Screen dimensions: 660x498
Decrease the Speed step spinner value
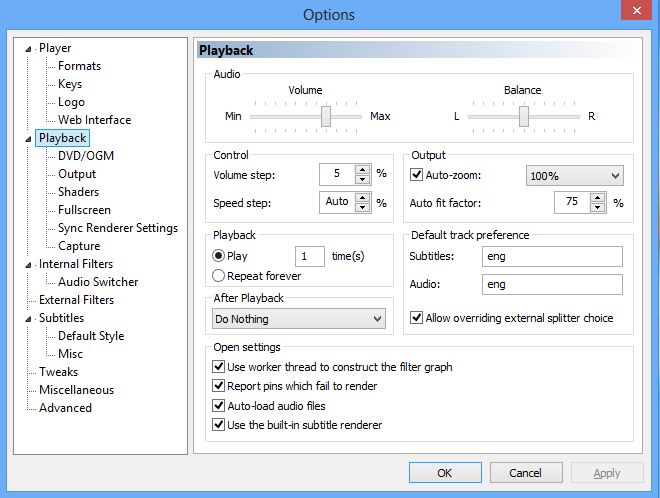[x=363, y=206]
